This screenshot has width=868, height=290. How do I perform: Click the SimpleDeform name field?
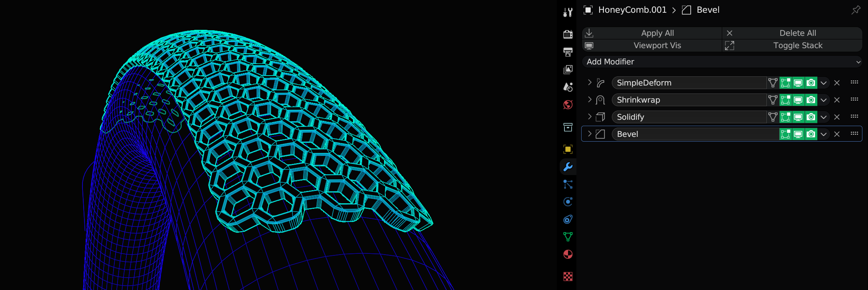click(x=689, y=83)
